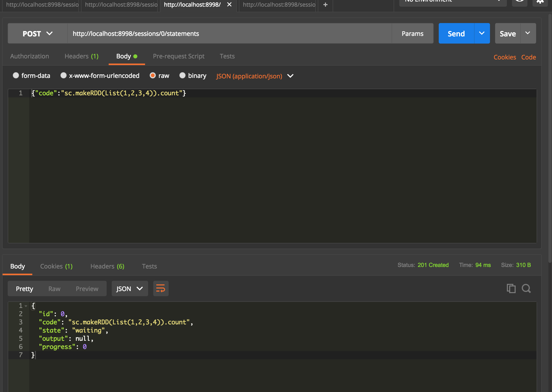This screenshot has width=552, height=392.
Task: Click the environment quick look eye icon
Action: (519, 2)
